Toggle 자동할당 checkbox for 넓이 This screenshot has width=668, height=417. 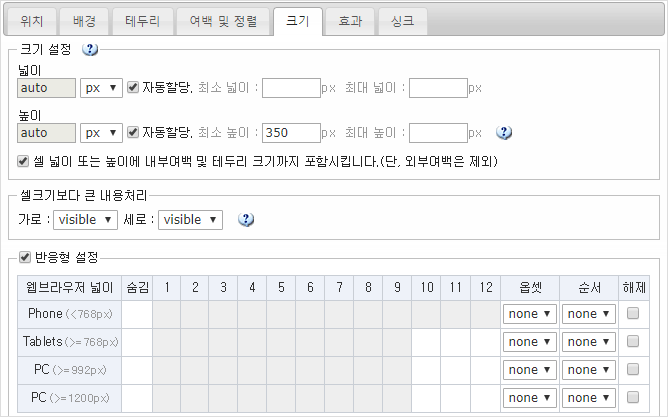pyautogui.click(x=133, y=88)
